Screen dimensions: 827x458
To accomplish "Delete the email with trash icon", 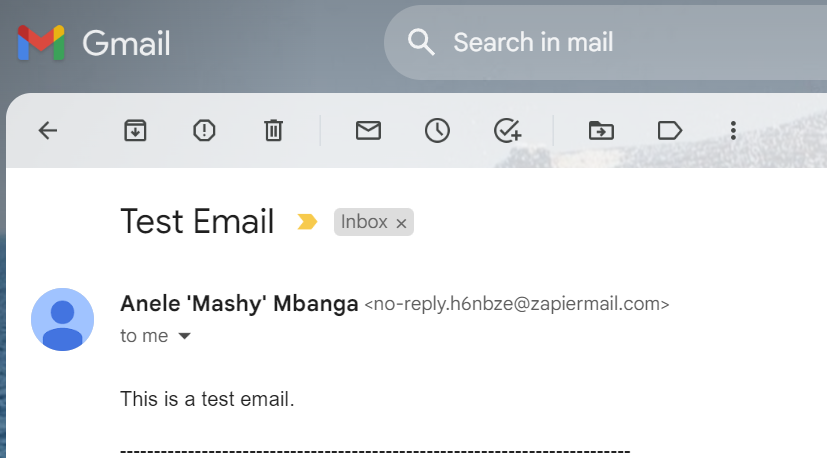I will pyautogui.click(x=273, y=130).
